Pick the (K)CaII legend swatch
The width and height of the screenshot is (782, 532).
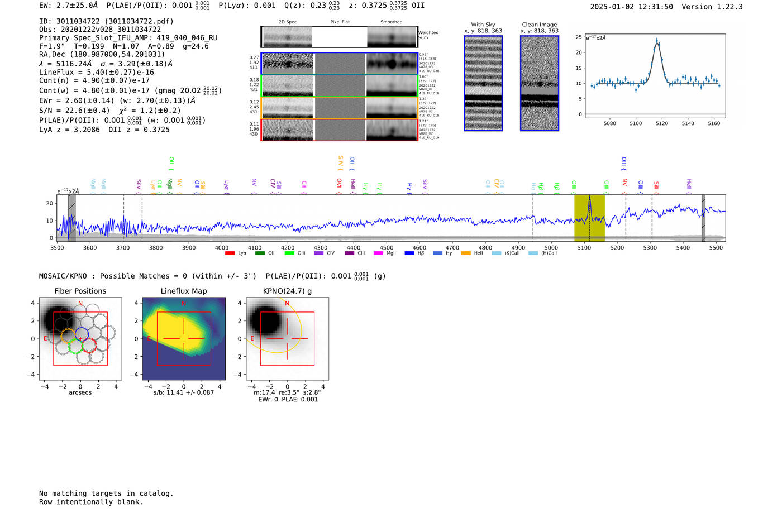(496, 253)
